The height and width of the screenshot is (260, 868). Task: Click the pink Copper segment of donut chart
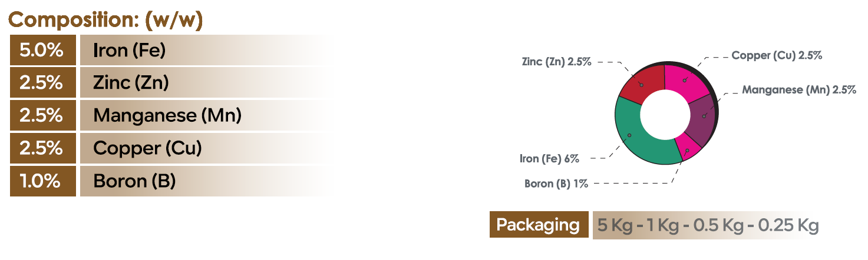[684, 80]
